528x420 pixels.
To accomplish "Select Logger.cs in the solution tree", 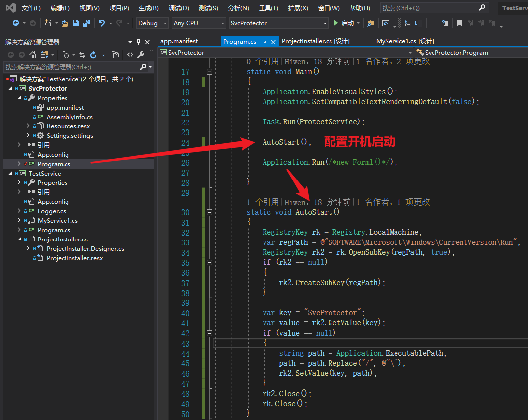I will (x=52, y=211).
